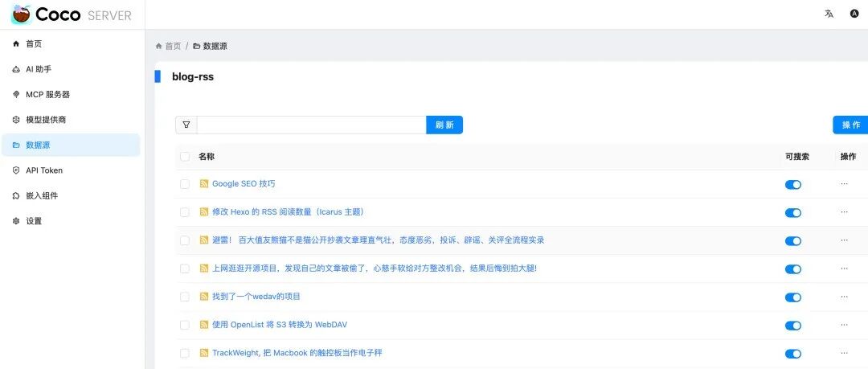Click RSS icon of 找到了一个wedav的项目
The height and width of the screenshot is (369, 868).
203,297
